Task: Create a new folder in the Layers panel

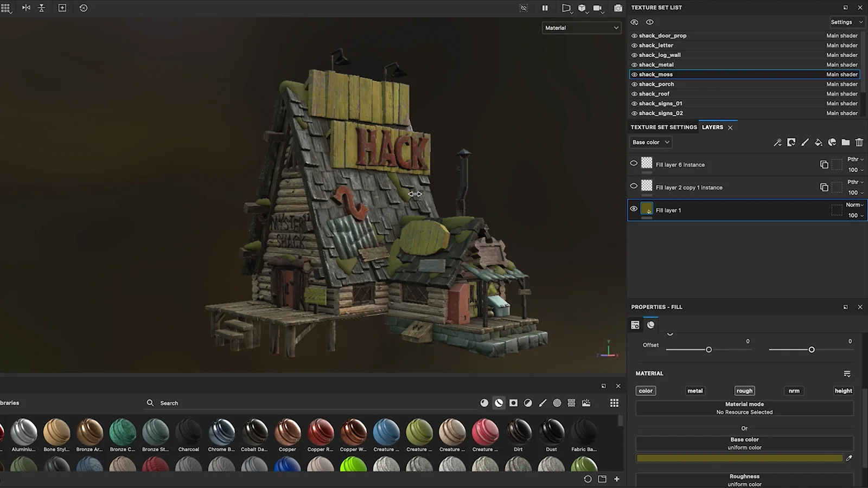Action: [x=845, y=142]
